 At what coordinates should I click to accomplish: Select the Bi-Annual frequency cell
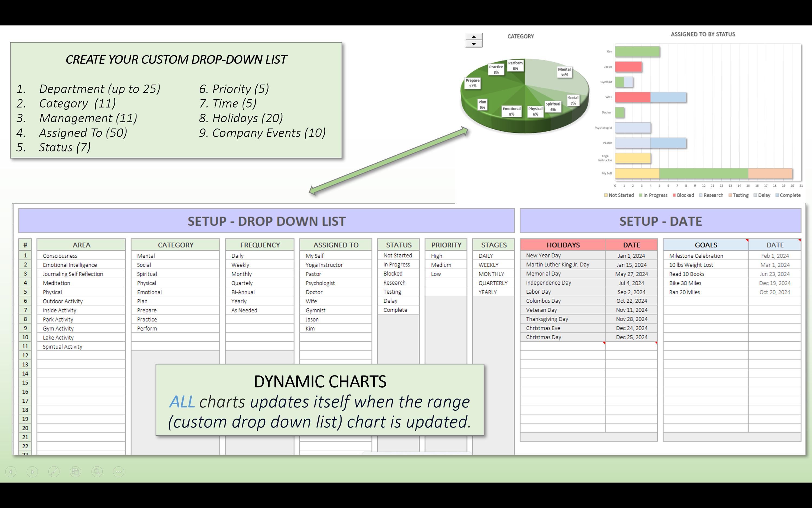pos(260,292)
